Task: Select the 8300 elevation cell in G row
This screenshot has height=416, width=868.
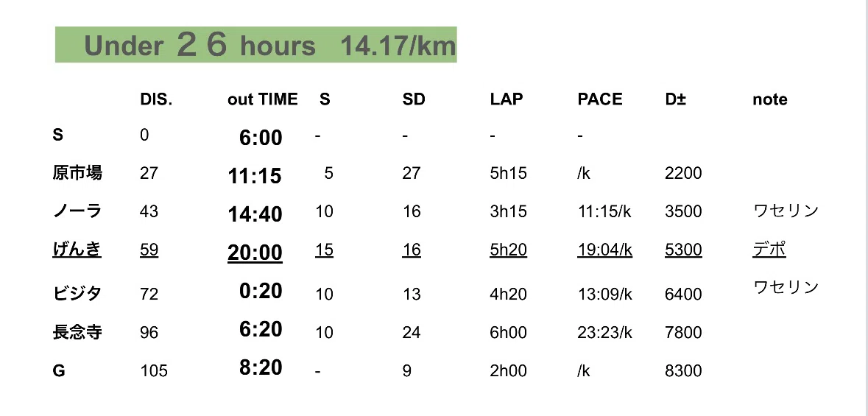Action: 683,370
